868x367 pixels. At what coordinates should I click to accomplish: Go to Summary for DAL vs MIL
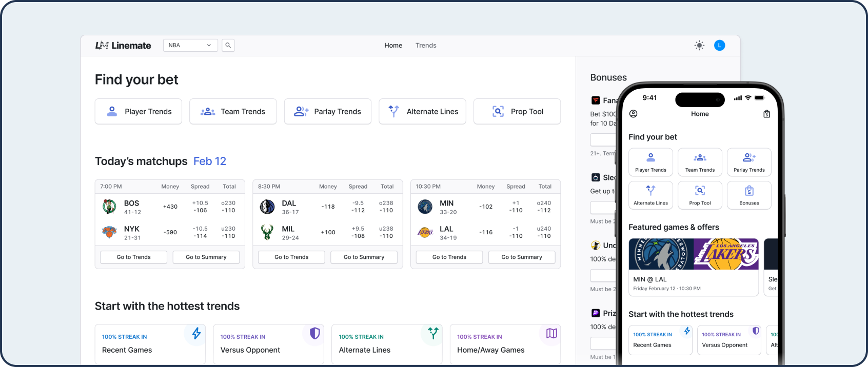(364, 257)
